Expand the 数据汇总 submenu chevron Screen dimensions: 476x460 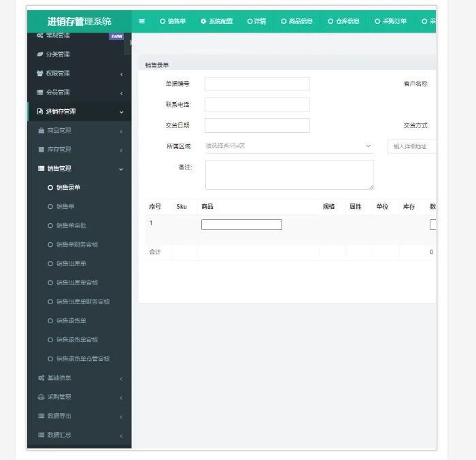122,436
